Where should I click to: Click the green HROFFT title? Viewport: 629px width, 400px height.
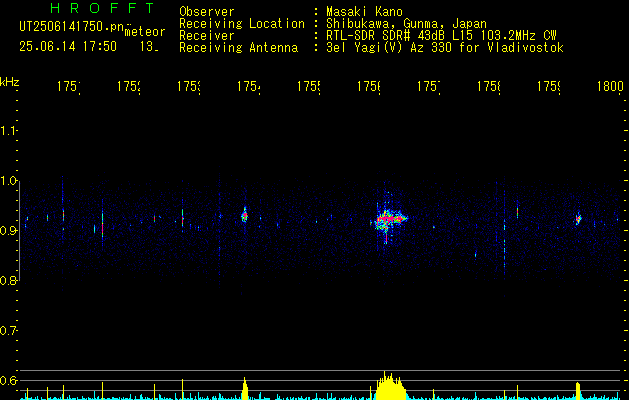click(102, 8)
